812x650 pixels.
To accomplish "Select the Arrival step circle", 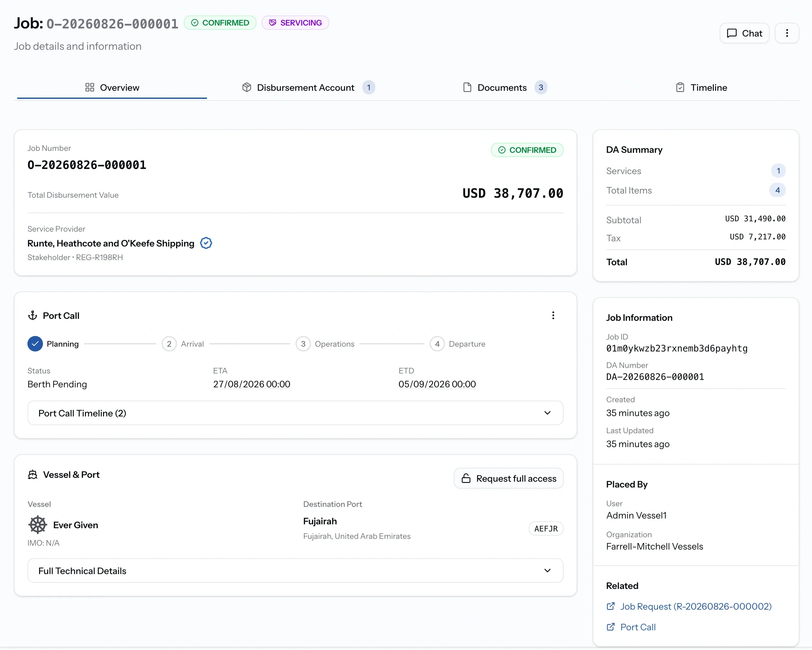I will point(169,344).
